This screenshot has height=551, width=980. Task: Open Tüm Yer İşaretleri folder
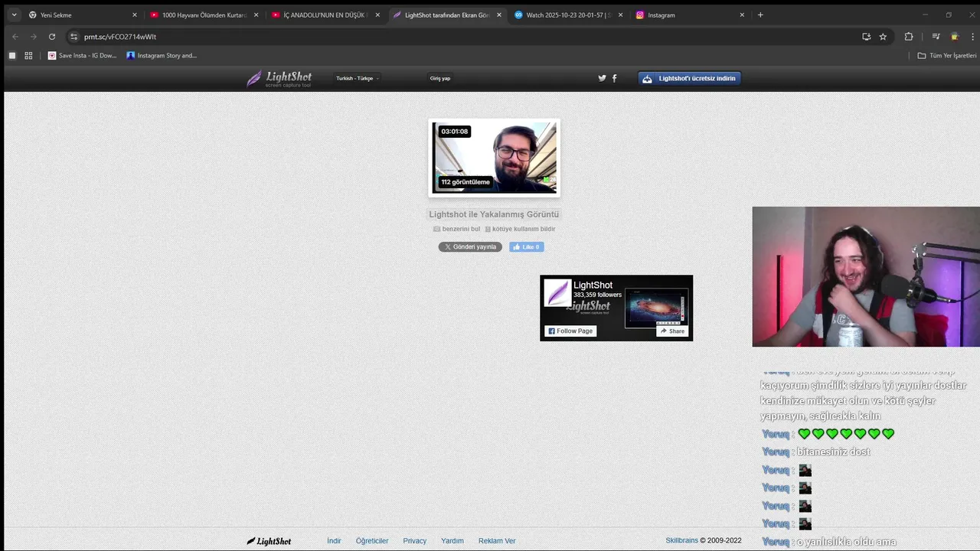click(x=947, y=55)
